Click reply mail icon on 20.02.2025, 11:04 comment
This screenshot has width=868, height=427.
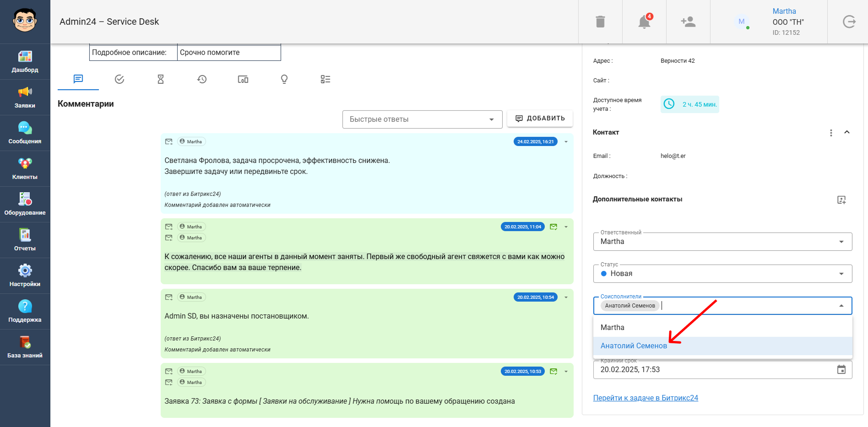point(553,227)
